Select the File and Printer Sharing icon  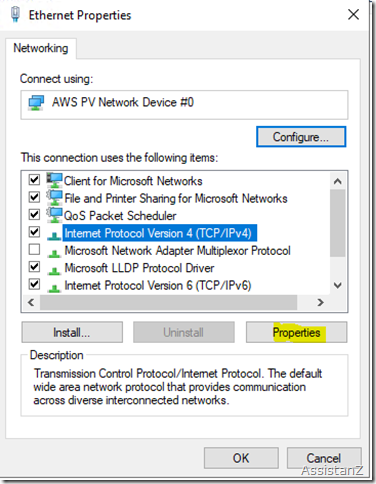pyautogui.click(x=54, y=198)
